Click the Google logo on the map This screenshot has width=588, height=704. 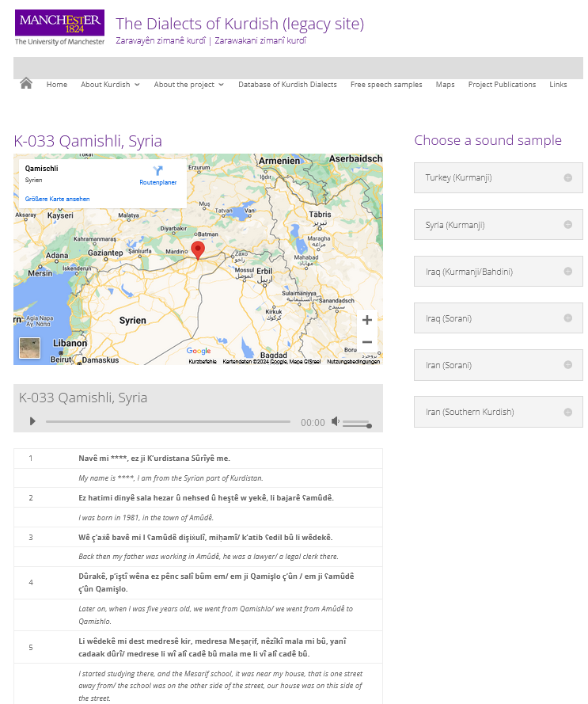click(199, 351)
